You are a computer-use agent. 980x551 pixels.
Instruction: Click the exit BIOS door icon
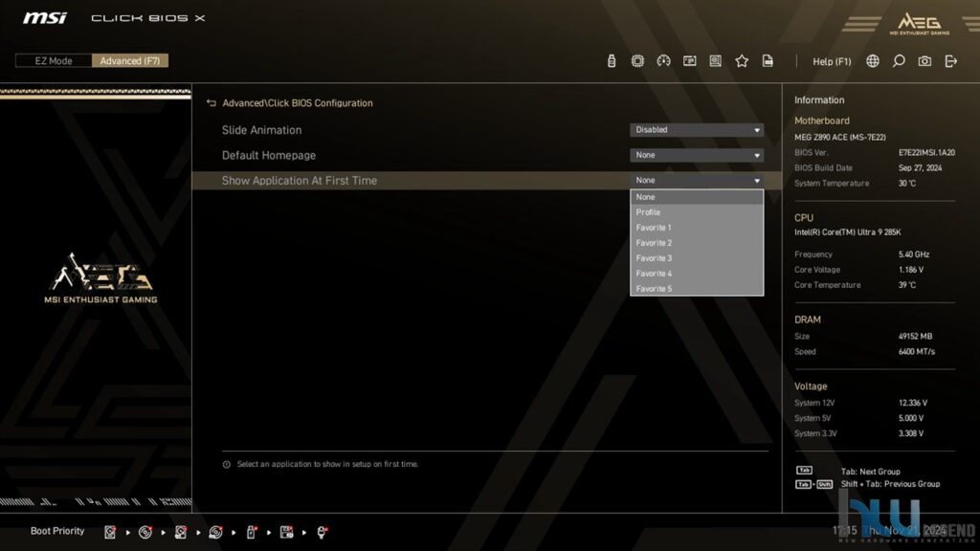[951, 60]
